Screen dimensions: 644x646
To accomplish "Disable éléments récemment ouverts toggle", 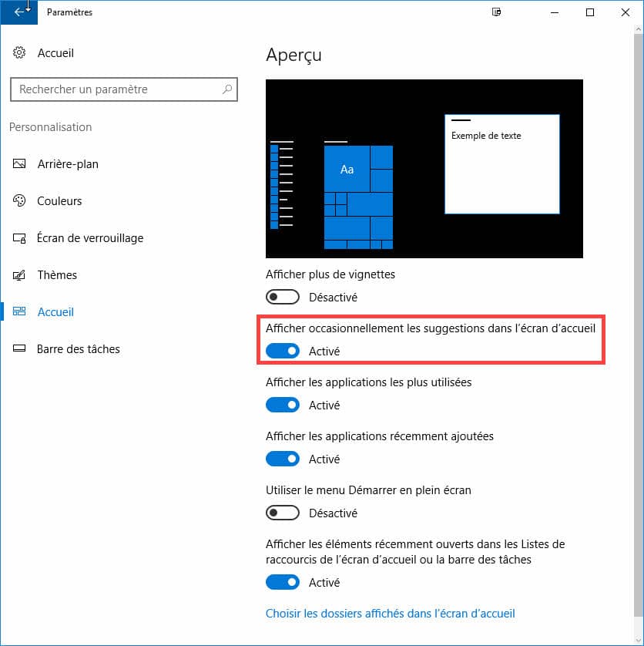I will click(283, 582).
